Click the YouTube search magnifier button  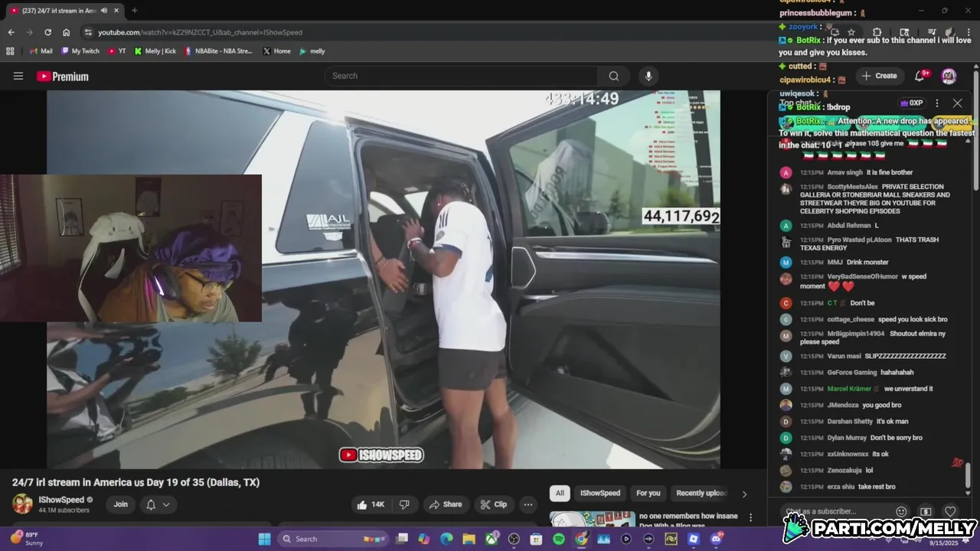tap(613, 76)
